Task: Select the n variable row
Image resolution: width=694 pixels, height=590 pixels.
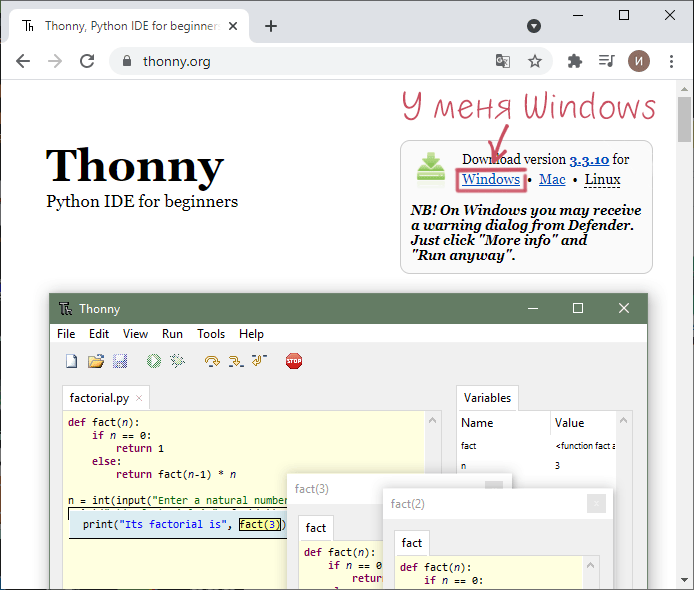Action: coord(536,466)
